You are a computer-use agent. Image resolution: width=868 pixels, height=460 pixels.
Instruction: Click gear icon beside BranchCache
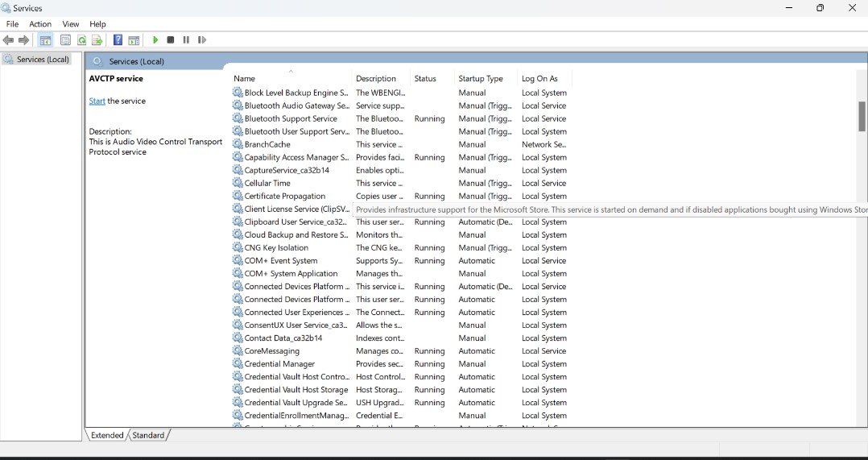click(x=238, y=144)
